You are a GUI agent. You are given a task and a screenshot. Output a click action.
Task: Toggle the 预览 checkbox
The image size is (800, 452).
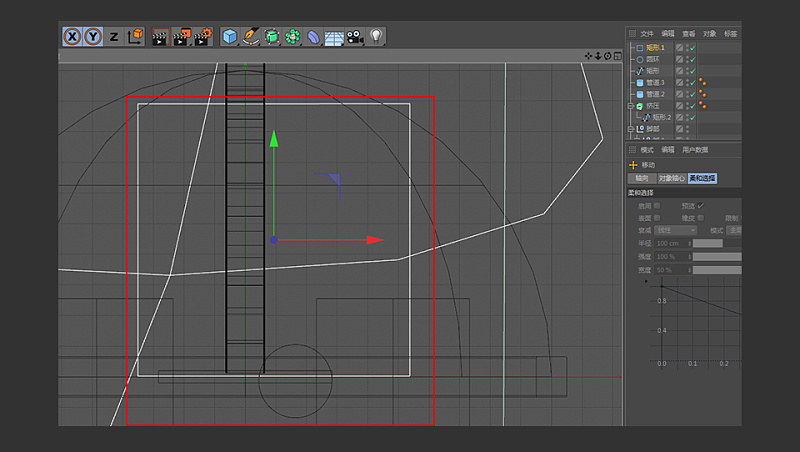[x=701, y=205]
